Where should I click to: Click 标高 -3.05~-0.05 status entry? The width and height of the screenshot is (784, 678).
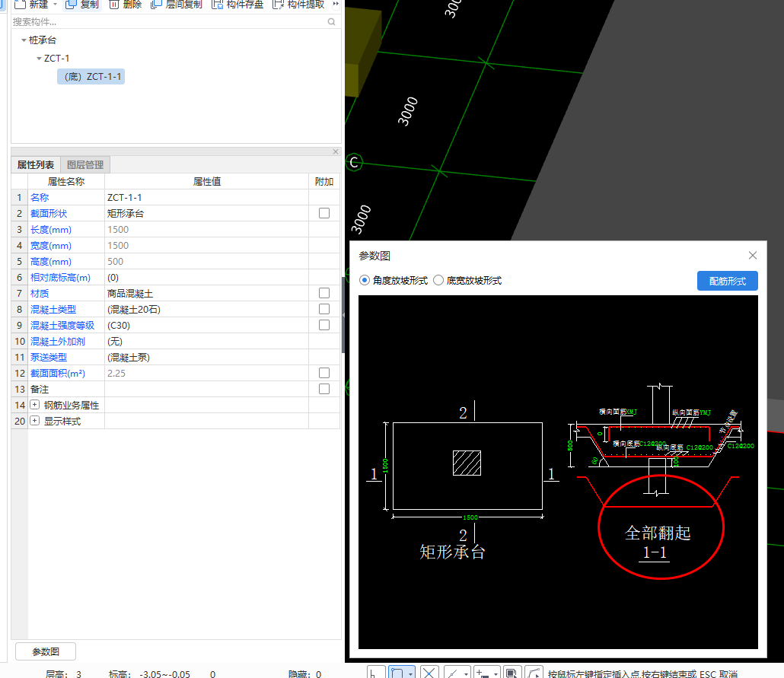tap(149, 674)
